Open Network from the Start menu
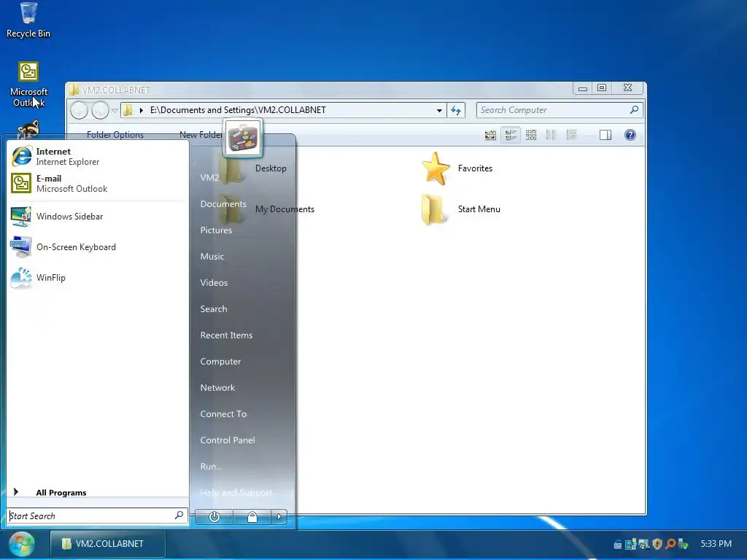The width and height of the screenshot is (747, 560). [217, 388]
